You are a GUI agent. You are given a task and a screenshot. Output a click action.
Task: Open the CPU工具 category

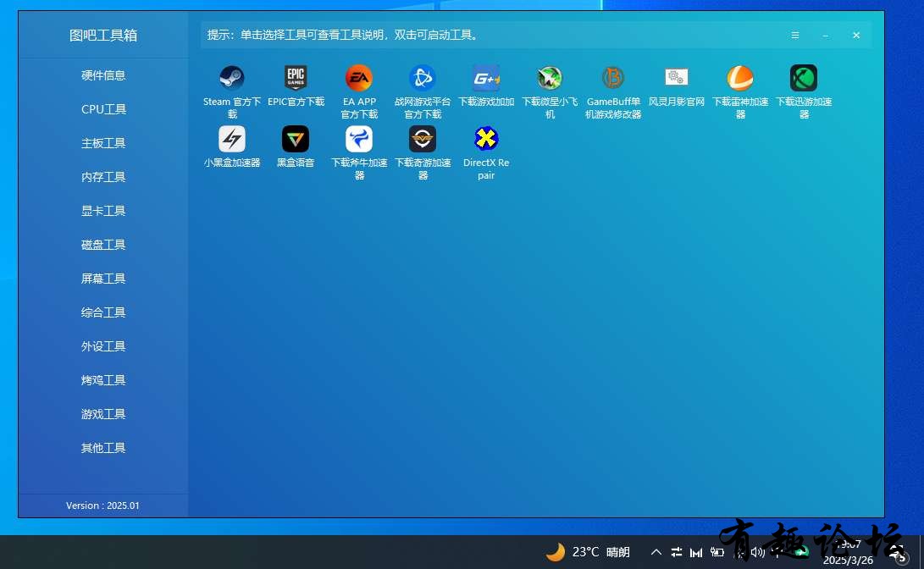(x=103, y=109)
